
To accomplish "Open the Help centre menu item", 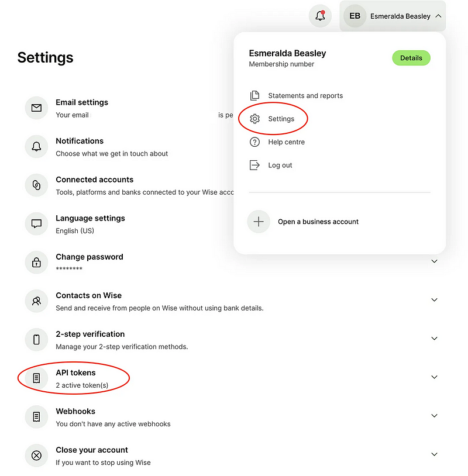I will click(x=286, y=142).
